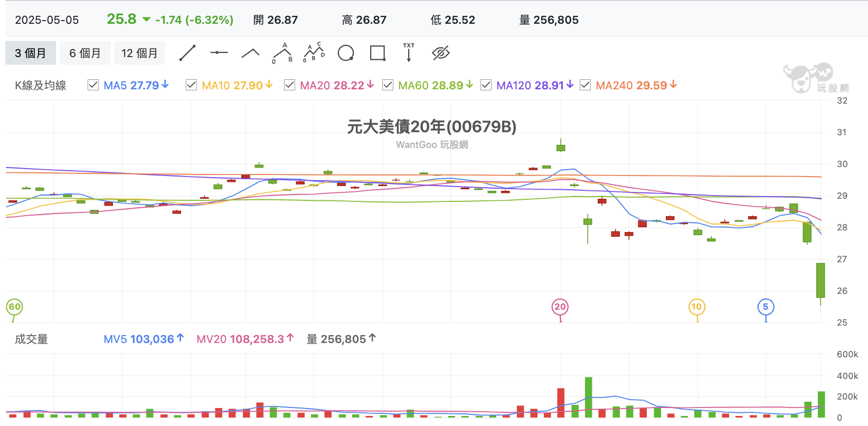Image resolution: width=868 pixels, height=426 pixels.
Task: Select the circle drawing tool
Action: click(x=346, y=53)
